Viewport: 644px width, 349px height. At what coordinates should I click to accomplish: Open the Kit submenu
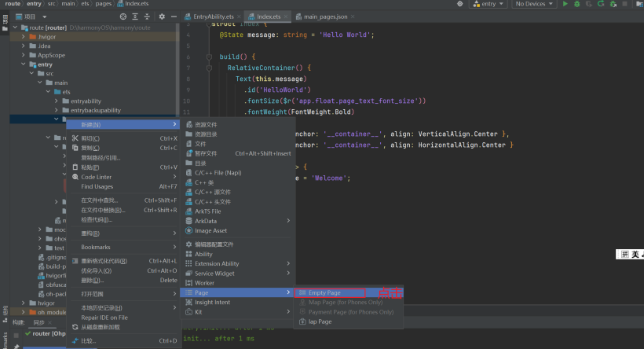click(x=238, y=312)
